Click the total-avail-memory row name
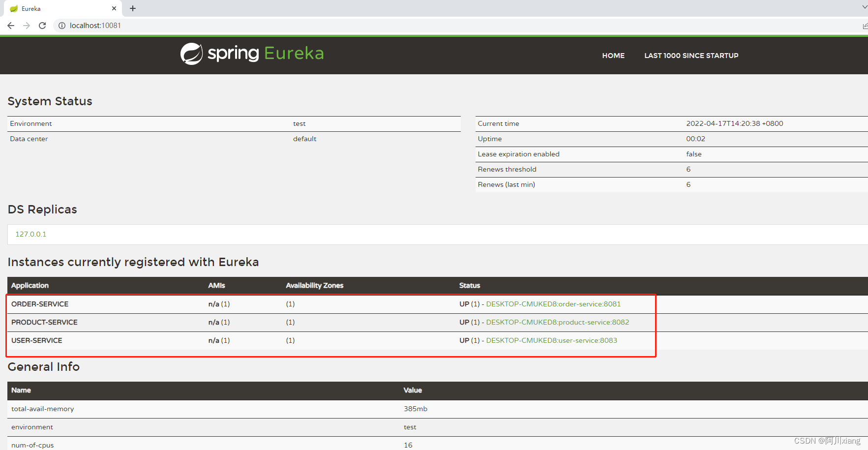This screenshot has height=450, width=868. click(x=43, y=409)
